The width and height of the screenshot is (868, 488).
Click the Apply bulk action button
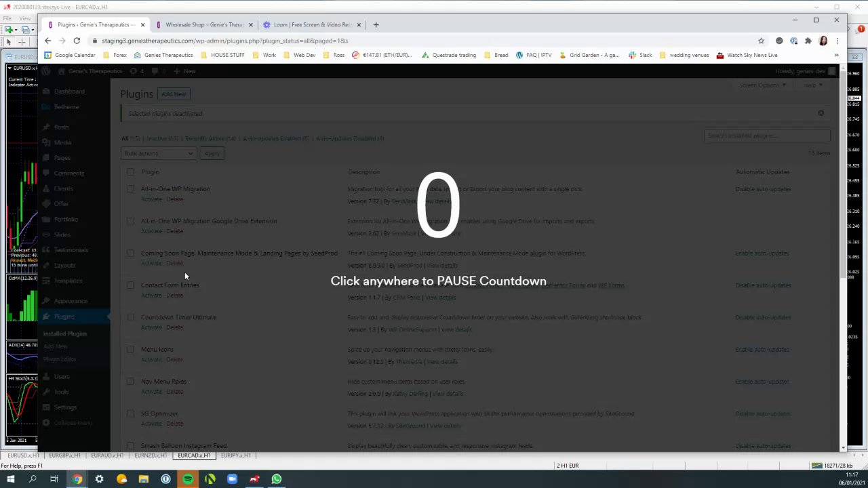pyautogui.click(x=212, y=153)
